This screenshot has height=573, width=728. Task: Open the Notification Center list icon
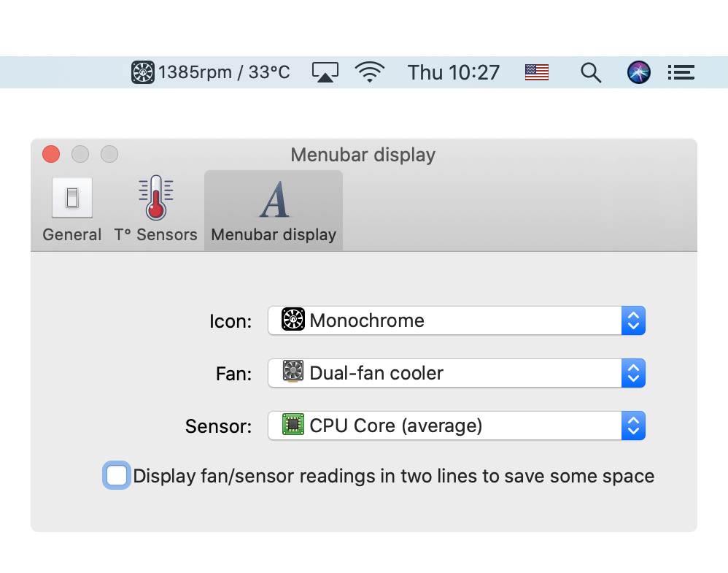pyautogui.click(x=681, y=72)
